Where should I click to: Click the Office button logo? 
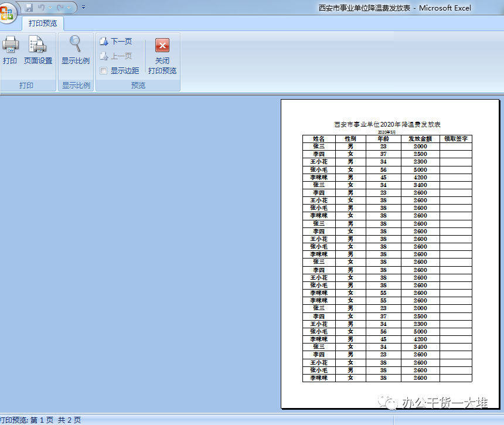tap(6, 13)
